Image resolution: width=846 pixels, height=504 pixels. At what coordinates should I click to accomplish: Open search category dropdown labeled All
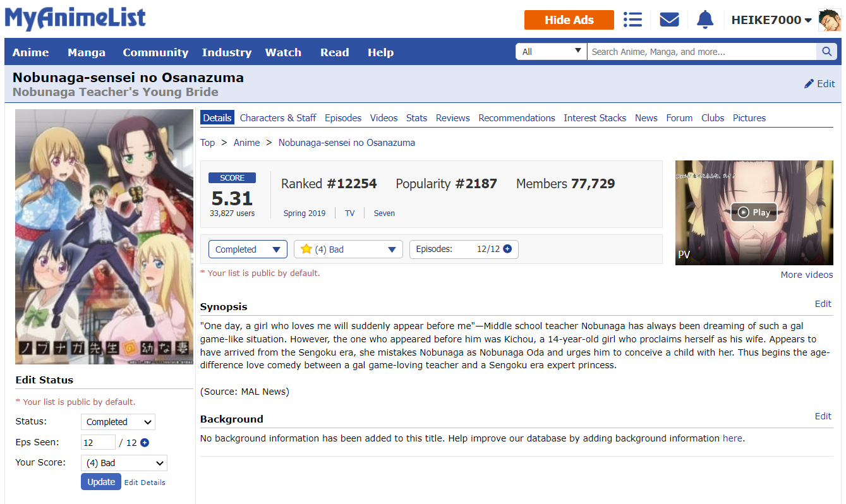point(551,52)
